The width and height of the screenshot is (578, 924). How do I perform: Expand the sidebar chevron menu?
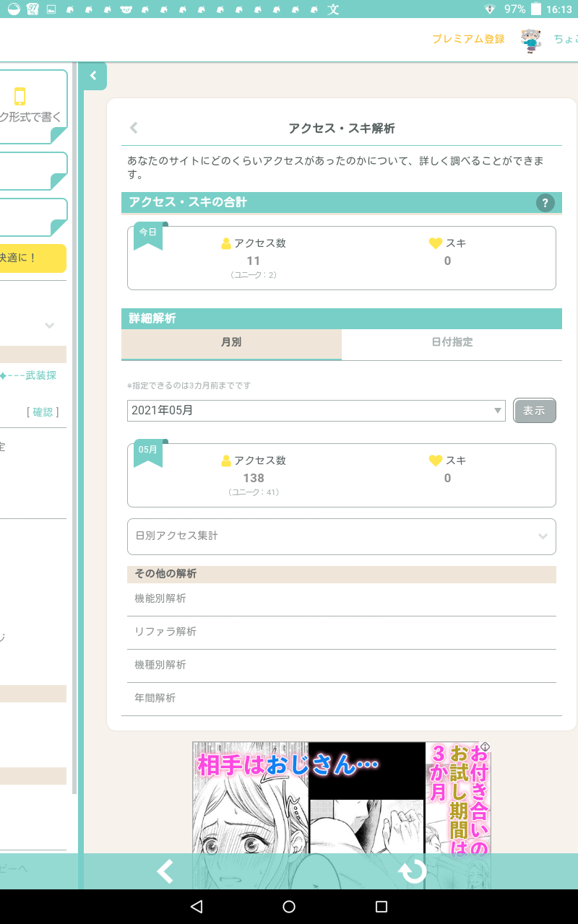50,326
